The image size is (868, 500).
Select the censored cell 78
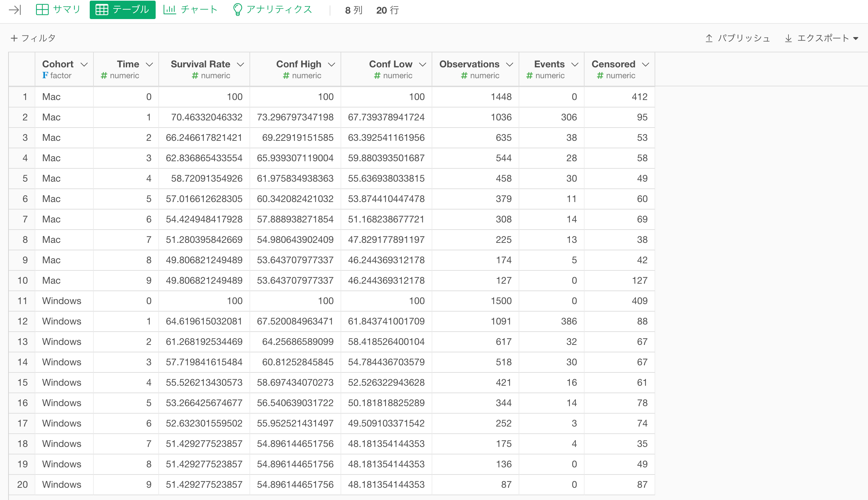(x=619, y=403)
